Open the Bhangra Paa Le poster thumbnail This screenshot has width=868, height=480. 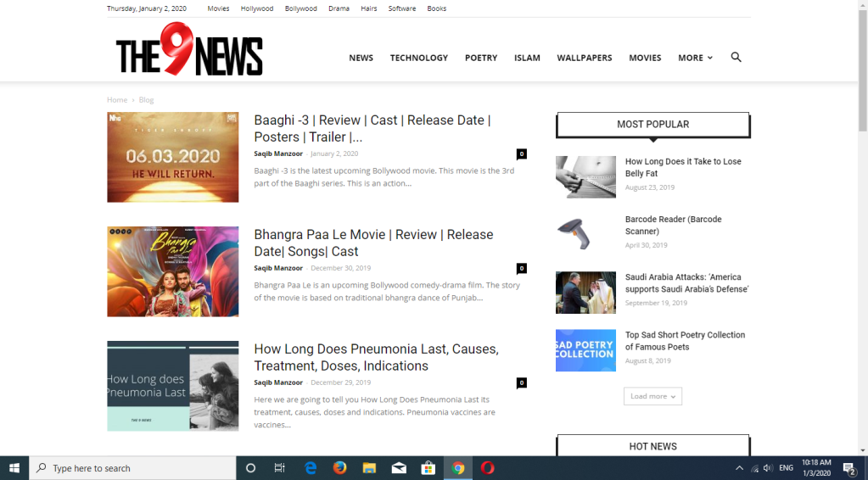pos(172,271)
